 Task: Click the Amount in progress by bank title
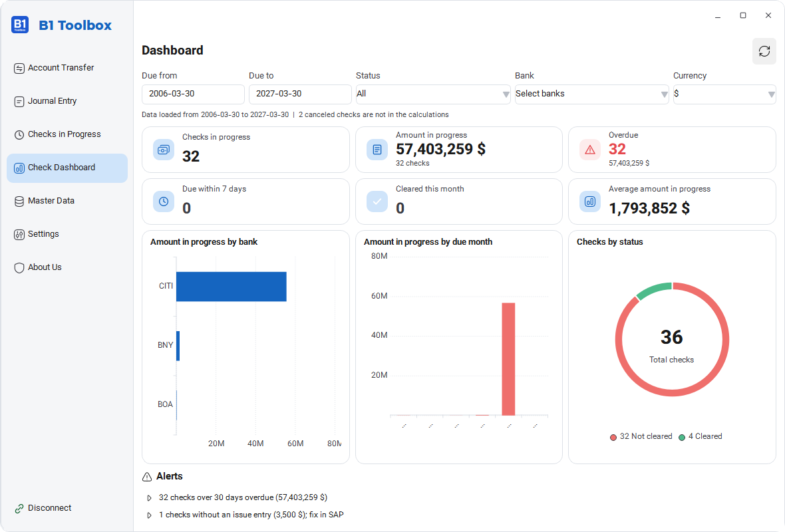pyautogui.click(x=204, y=241)
